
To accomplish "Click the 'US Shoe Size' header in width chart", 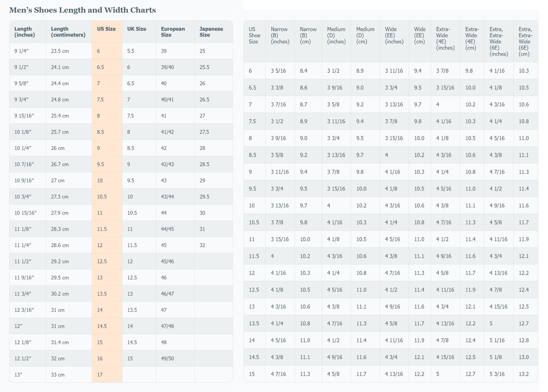I will click(254, 35).
